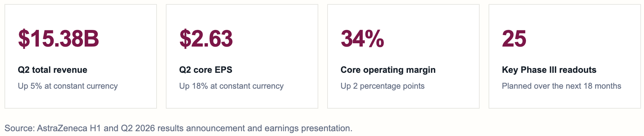Click the $2.63 EPS figure
Image resolution: width=644 pixels, height=136 pixels.
206,39
